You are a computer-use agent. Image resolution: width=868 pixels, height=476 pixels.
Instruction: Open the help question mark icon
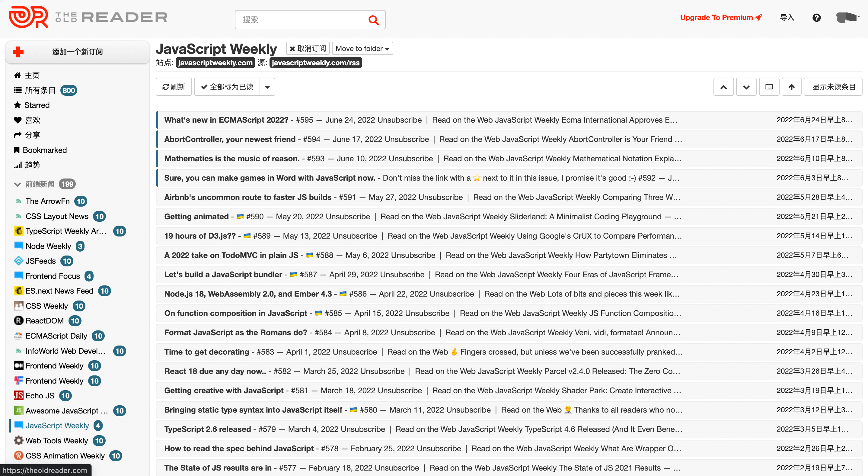click(x=816, y=18)
